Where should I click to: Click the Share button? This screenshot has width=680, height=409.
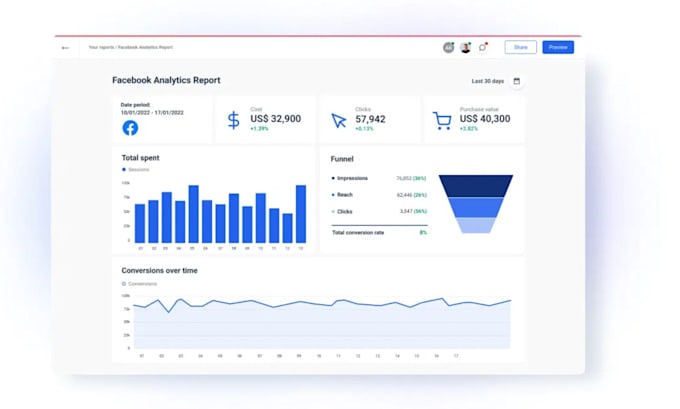click(x=520, y=47)
